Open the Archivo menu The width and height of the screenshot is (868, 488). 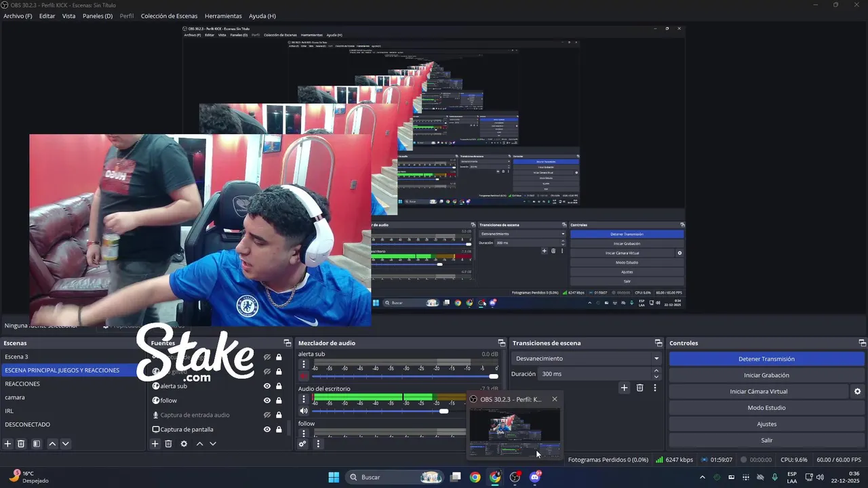(x=18, y=16)
